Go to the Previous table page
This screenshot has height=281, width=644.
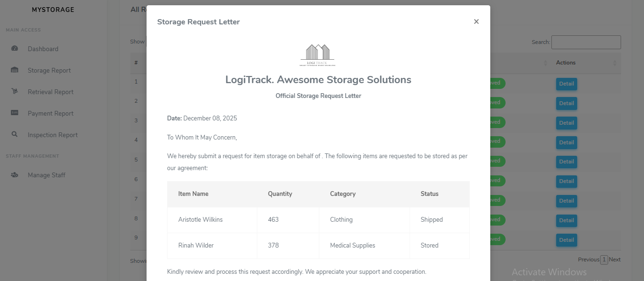tap(588, 259)
